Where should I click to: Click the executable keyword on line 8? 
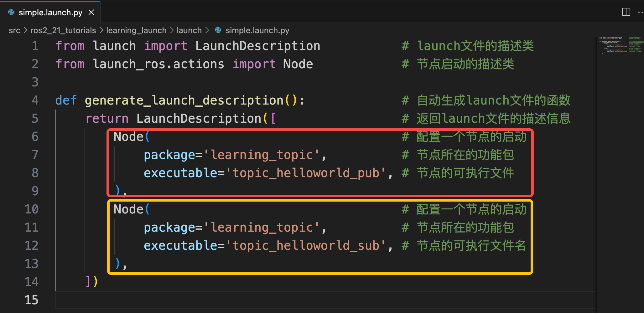pyautogui.click(x=180, y=173)
